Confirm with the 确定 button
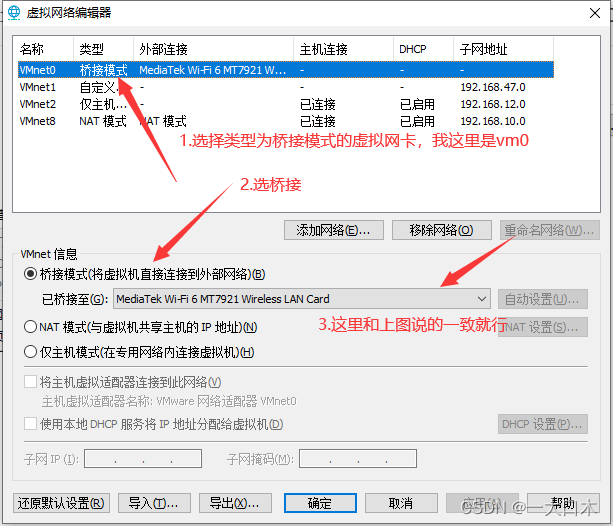This screenshot has width=613, height=526. coord(320,503)
